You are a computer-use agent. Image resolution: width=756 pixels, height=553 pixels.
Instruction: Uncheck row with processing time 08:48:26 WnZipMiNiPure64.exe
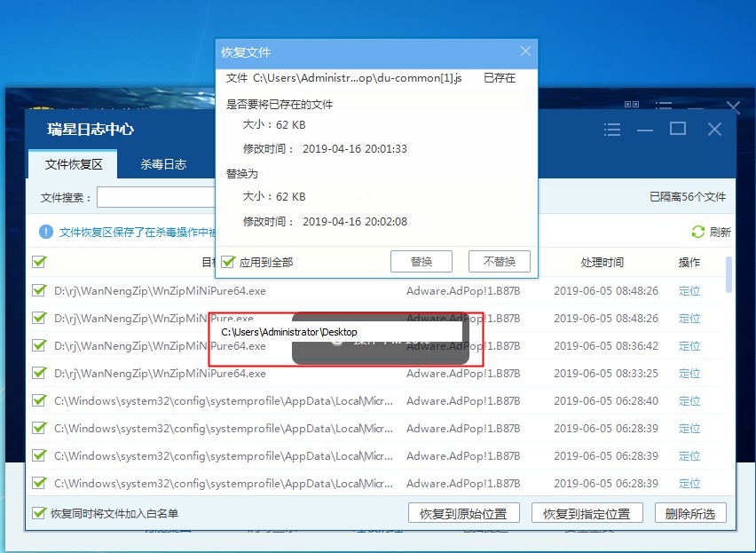[39, 290]
